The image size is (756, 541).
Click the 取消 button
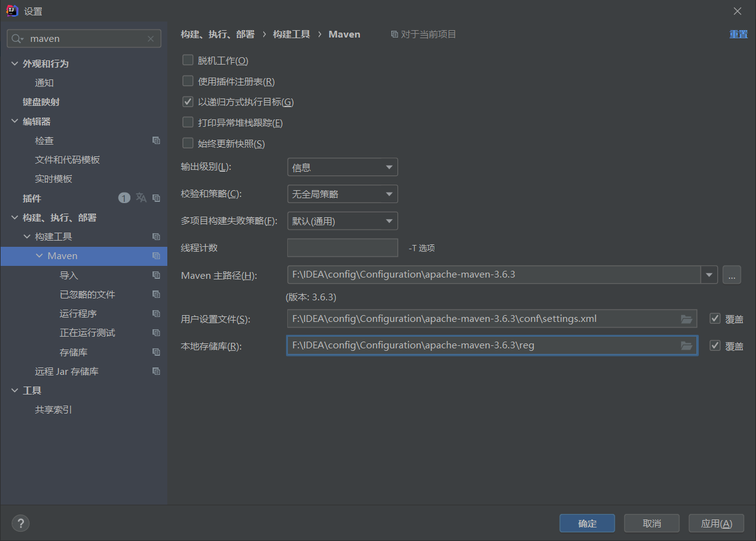tap(652, 523)
